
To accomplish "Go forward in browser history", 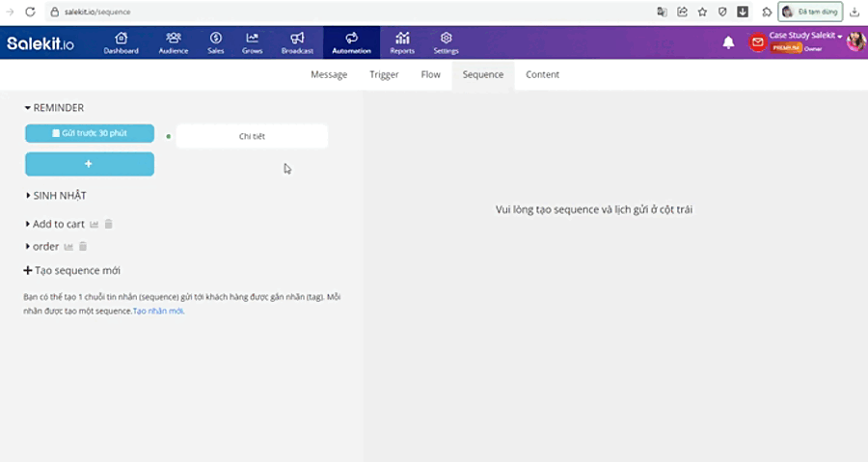I will click(x=10, y=12).
